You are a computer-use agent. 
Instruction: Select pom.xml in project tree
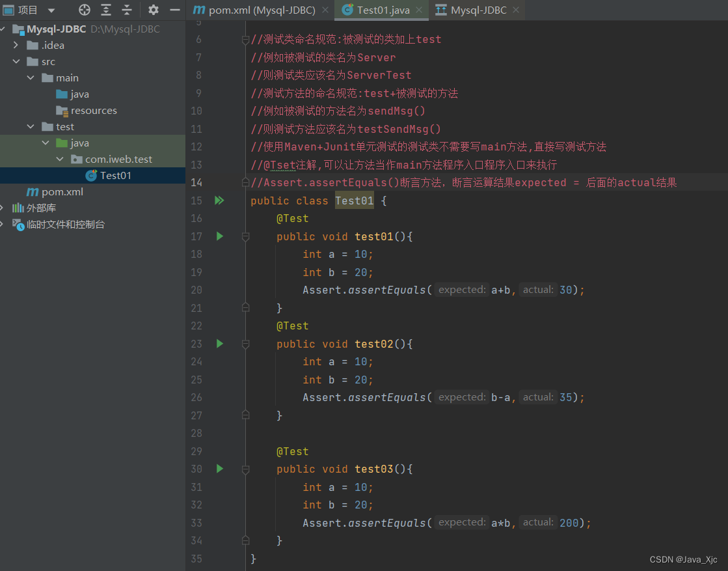pos(55,191)
